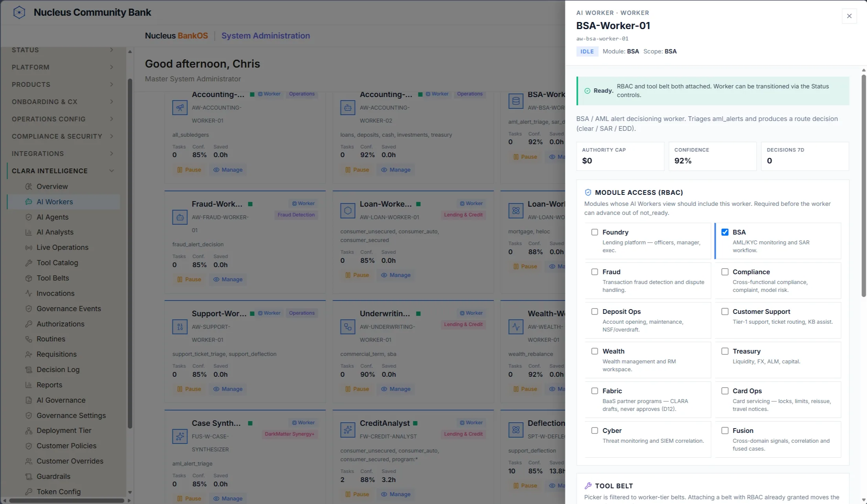The width and height of the screenshot is (867, 504).
Task: Click the Accounting worker-02 card avatar icon
Action: pyautogui.click(x=348, y=108)
